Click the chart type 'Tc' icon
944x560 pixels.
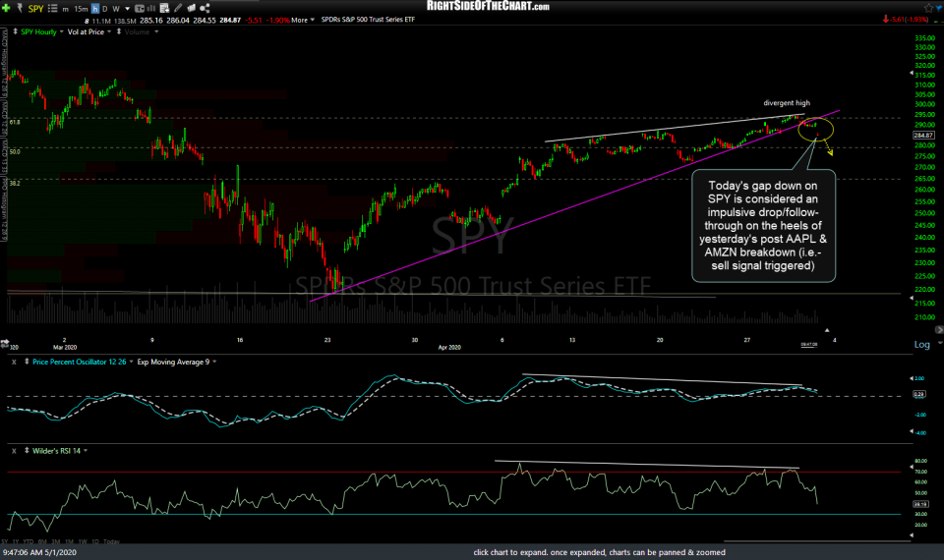point(140,9)
